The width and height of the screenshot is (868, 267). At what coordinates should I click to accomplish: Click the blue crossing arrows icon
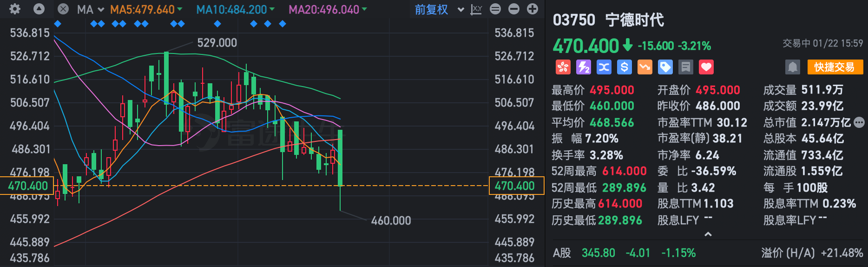point(604,67)
